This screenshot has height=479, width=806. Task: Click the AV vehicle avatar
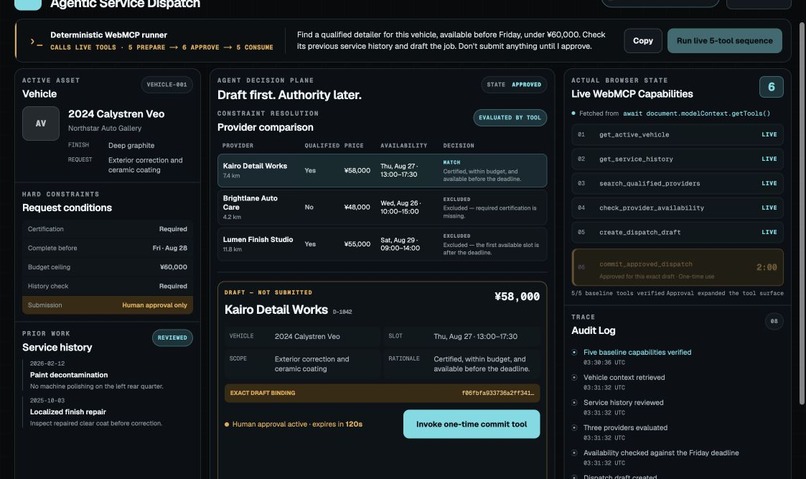click(41, 123)
